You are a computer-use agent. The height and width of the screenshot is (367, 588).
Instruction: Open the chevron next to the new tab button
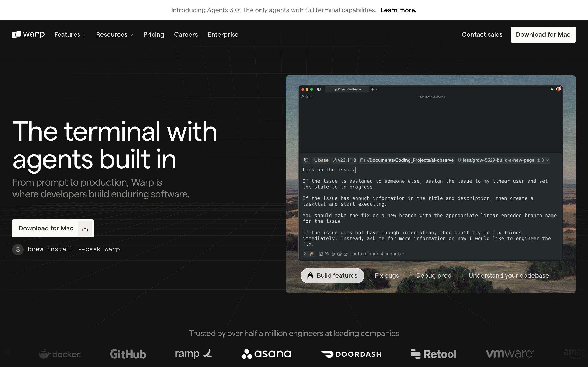pyautogui.click(x=377, y=89)
